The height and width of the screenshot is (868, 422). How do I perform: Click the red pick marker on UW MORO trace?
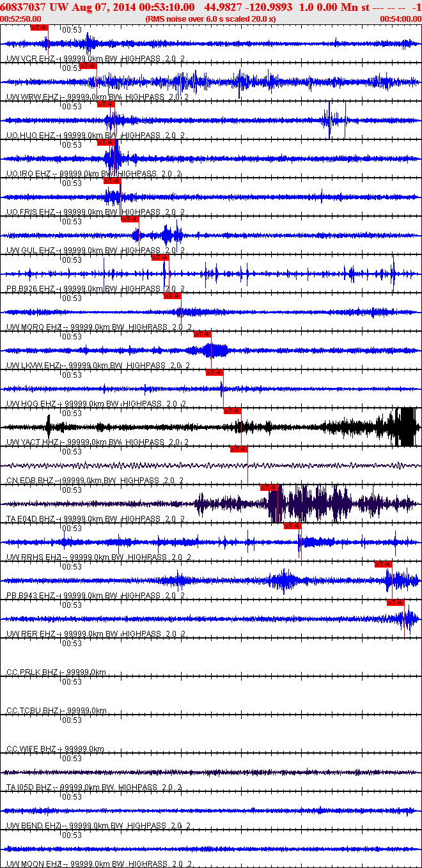pyautogui.click(x=173, y=296)
